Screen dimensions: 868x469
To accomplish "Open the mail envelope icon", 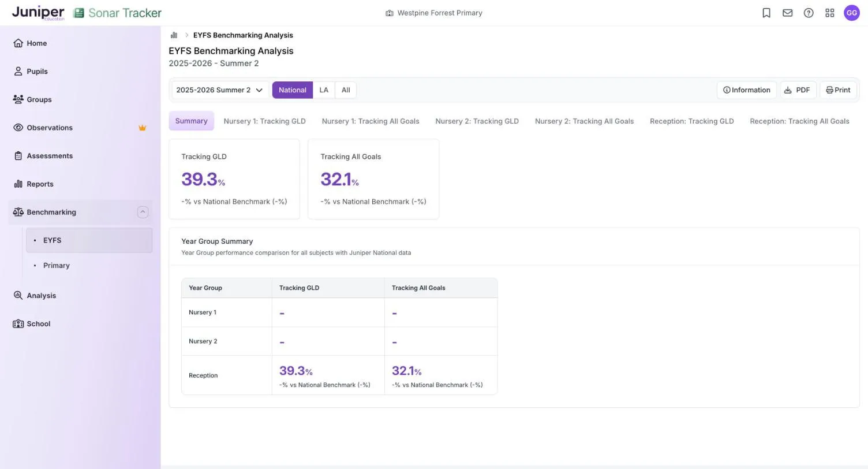I will tap(788, 13).
